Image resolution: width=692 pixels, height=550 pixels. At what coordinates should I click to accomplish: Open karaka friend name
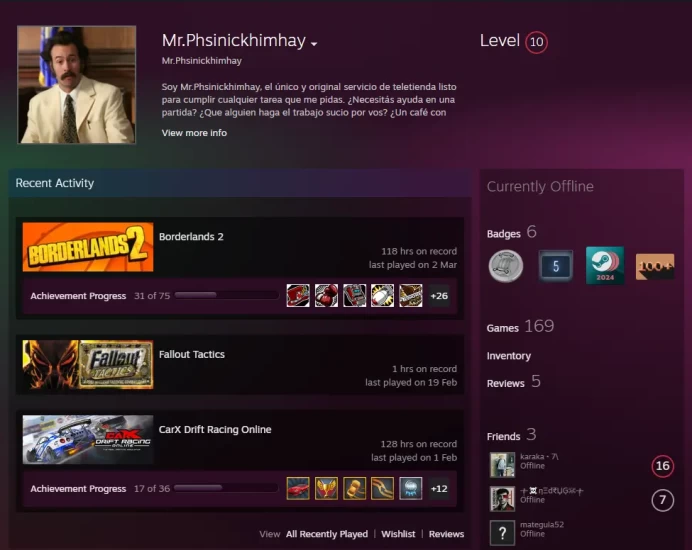click(x=539, y=456)
